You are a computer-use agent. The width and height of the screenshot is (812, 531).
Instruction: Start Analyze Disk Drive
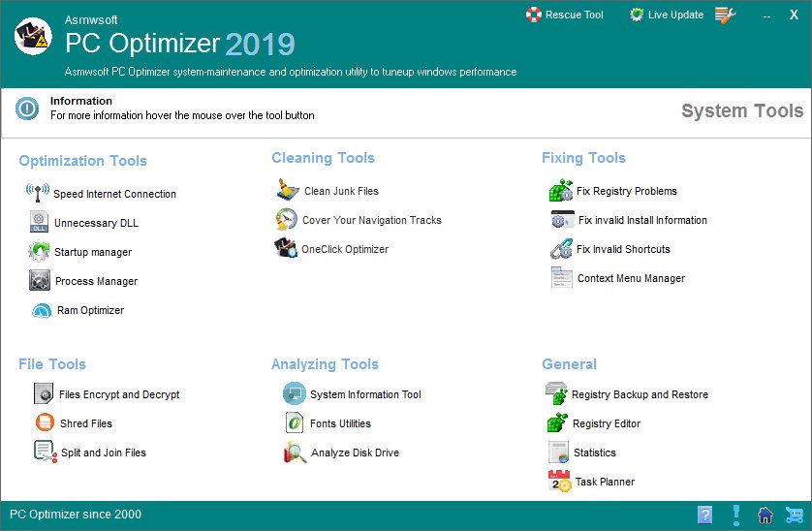pyautogui.click(x=355, y=453)
